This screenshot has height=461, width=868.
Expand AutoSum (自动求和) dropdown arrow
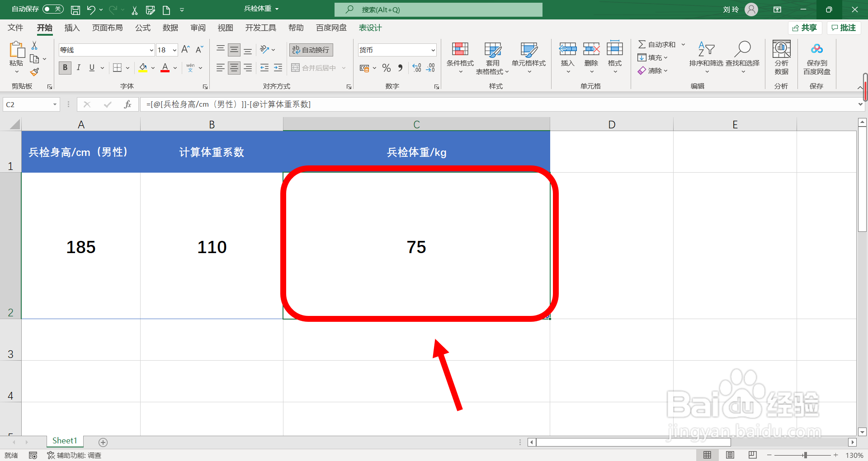point(683,44)
